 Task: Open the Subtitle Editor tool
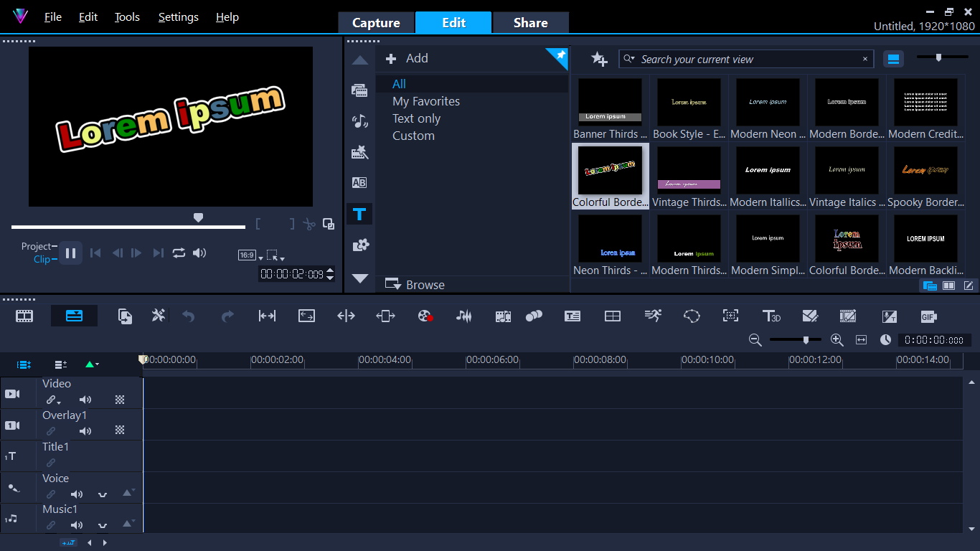point(572,316)
